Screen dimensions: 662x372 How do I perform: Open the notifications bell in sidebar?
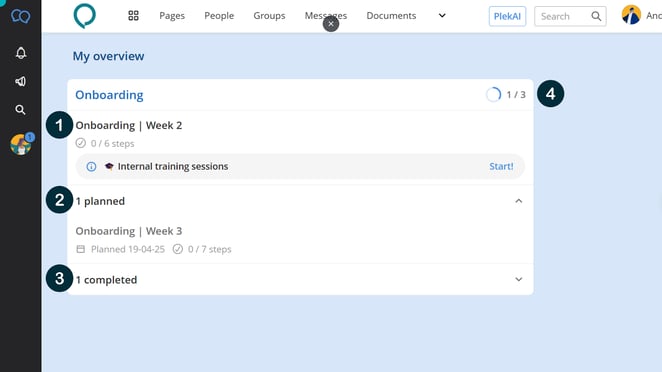pos(21,53)
